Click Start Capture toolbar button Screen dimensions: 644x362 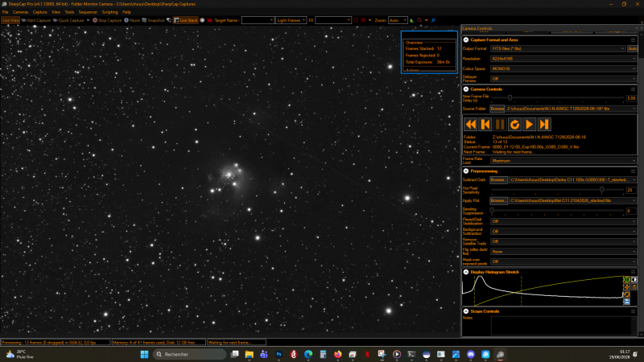point(35,20)
